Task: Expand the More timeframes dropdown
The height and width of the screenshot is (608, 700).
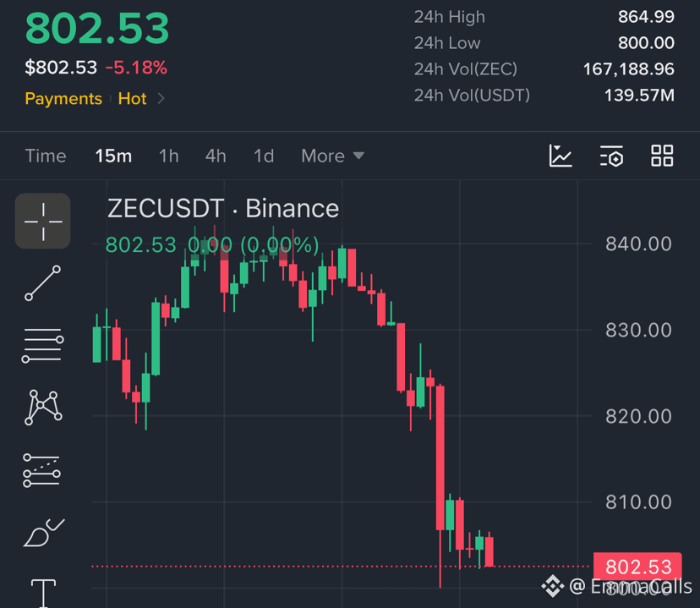Action: [x=332, y=156]
